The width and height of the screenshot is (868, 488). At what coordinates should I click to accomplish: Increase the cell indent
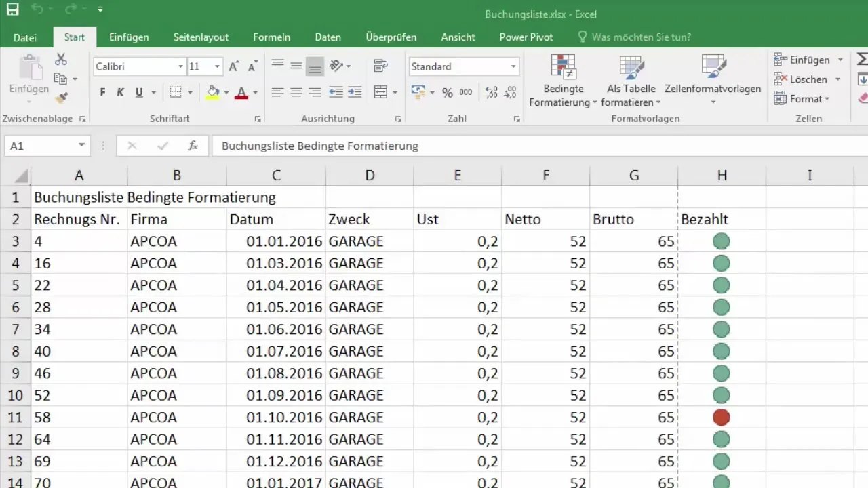click(x=355, y=92)
